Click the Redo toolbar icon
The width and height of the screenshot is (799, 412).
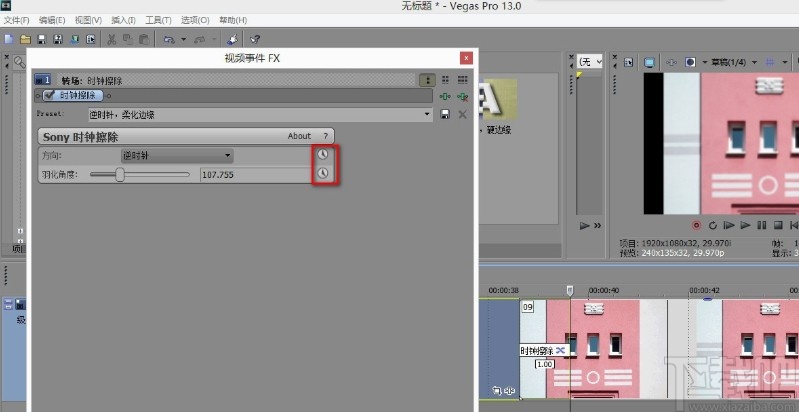point(200,39)
